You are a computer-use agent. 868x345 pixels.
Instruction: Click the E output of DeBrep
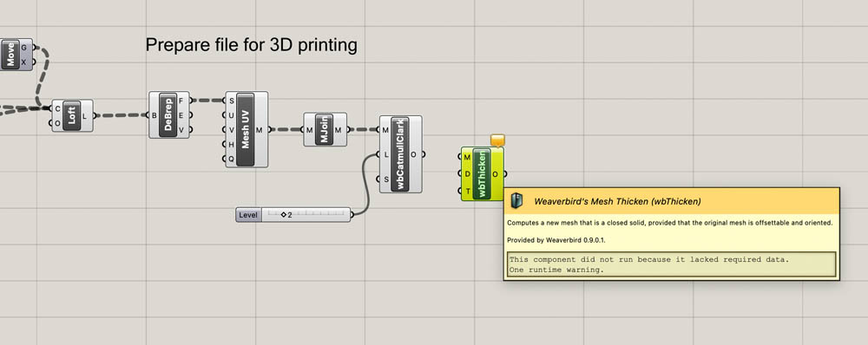coord(181,115)
